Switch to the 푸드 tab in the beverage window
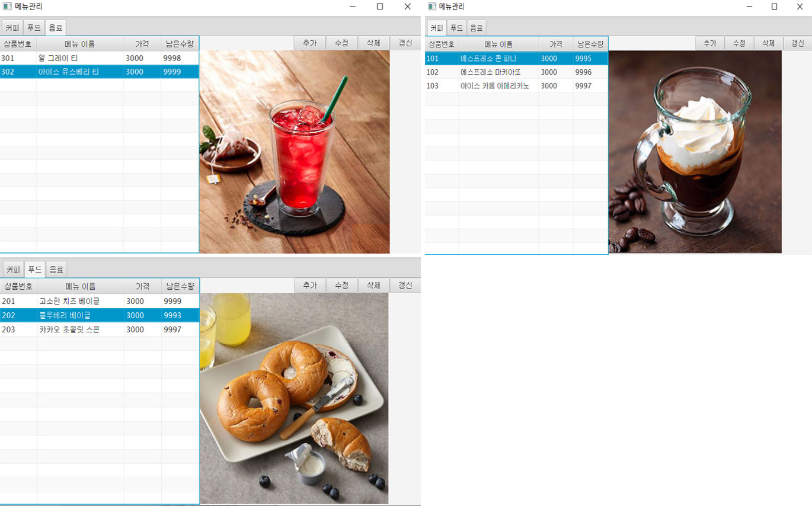The image size is (812, 506). pos(34,27)
